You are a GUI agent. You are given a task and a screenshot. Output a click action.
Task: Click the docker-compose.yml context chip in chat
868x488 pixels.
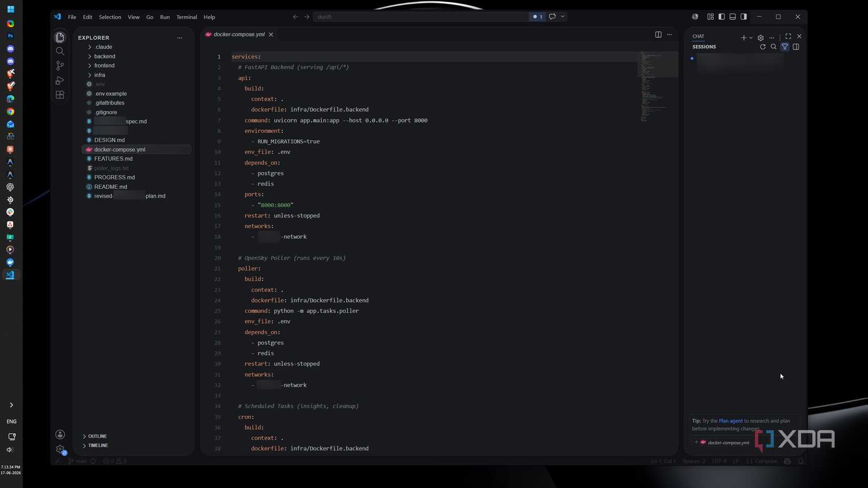point(725,442)
